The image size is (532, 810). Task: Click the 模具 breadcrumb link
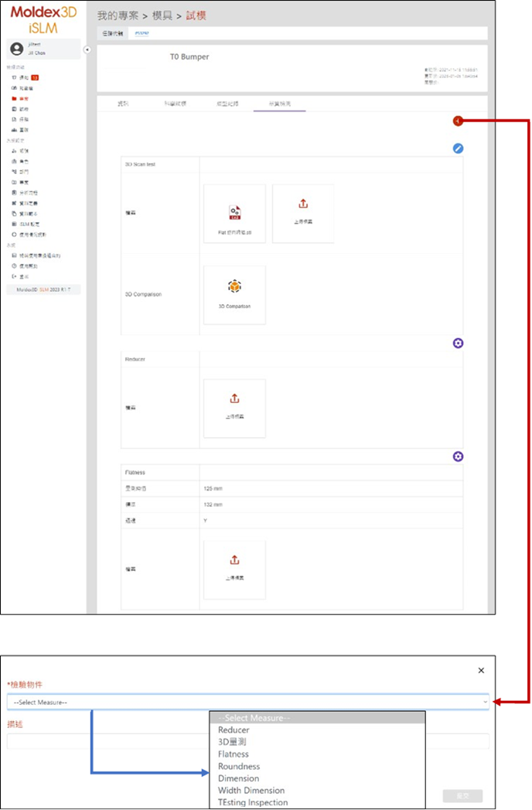(162, 16)
